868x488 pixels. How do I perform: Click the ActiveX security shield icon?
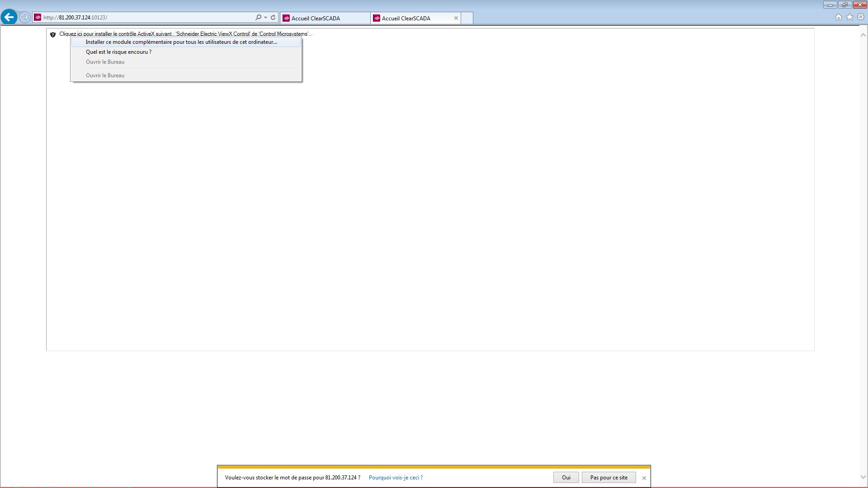click(53, 34)
